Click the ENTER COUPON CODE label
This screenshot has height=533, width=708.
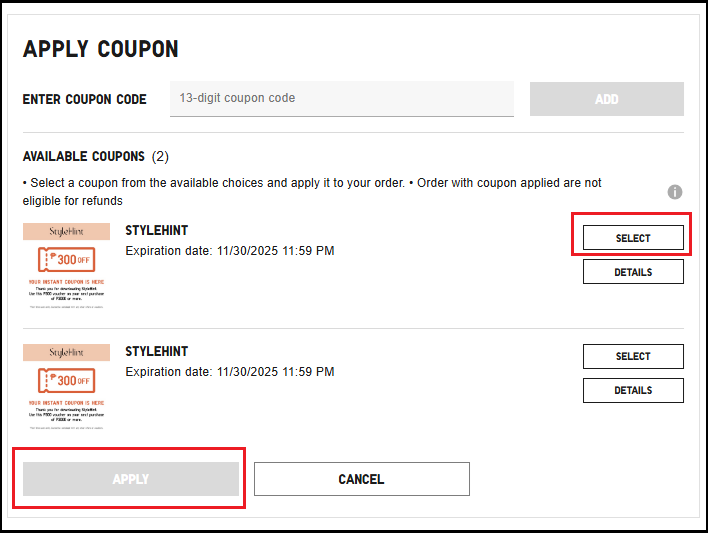pos(85,100)
